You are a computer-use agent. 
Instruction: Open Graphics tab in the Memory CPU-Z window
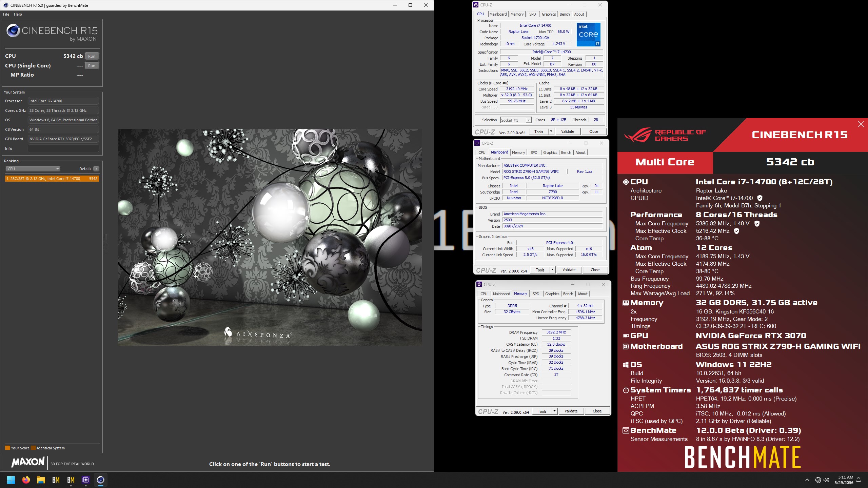[x=552, y=294]
